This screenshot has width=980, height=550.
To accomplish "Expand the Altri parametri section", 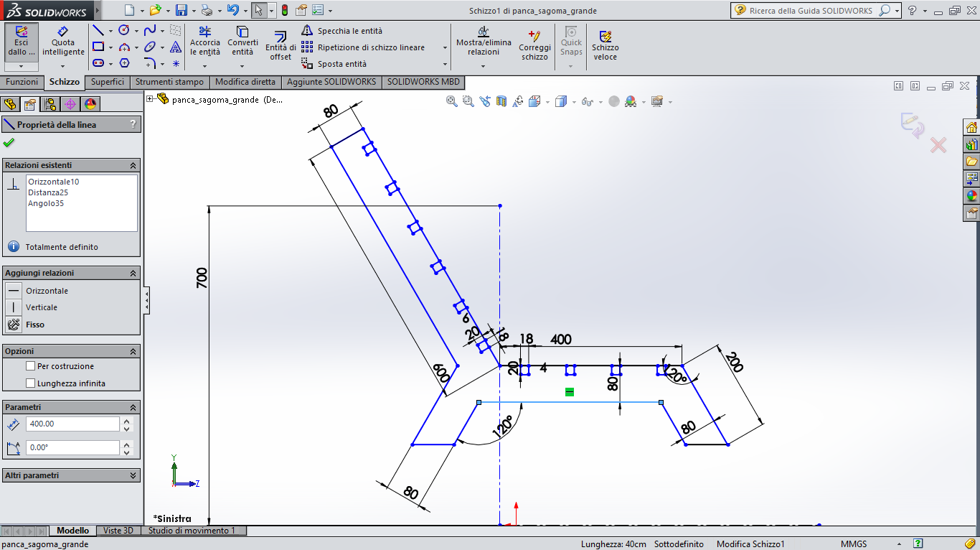I will coord(133,475).
